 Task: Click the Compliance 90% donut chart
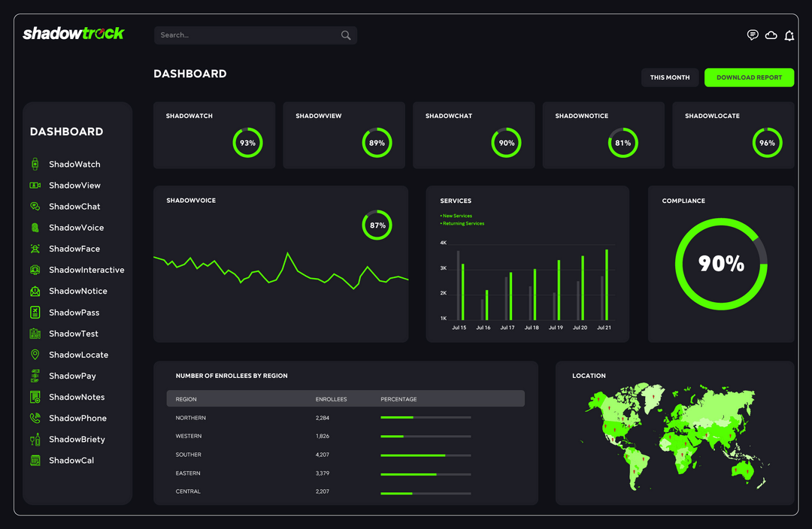(721, 264)
